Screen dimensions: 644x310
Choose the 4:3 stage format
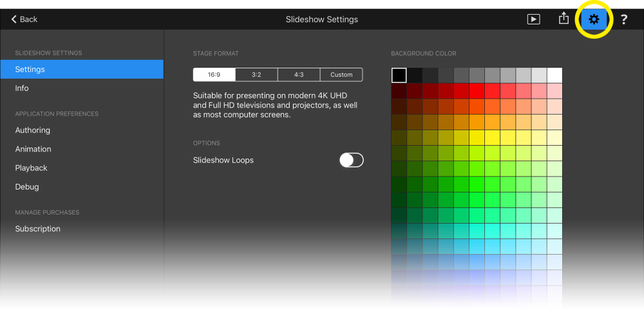pyautogui.click(x=299, y=75)
